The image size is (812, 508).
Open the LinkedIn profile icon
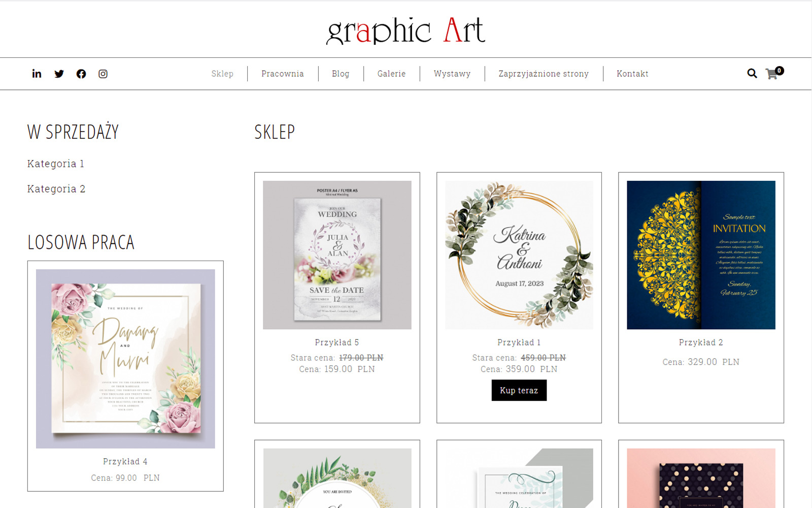[x=37, y=74]
